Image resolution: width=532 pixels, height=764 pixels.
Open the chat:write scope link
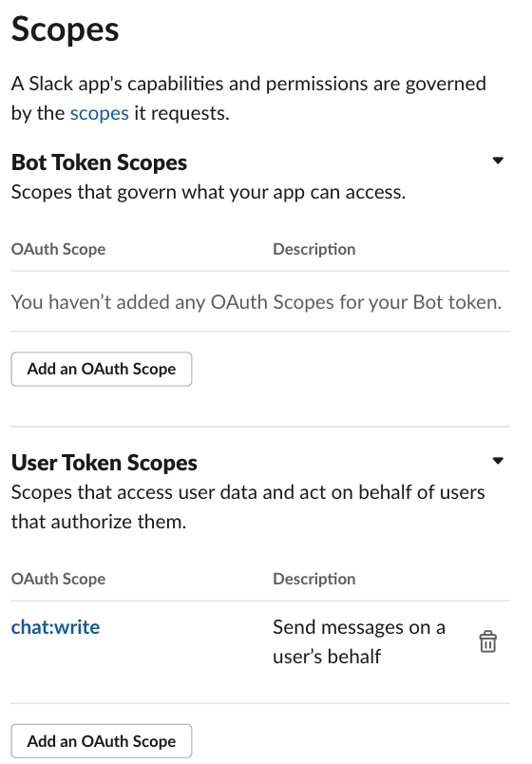tap(55, 626)
